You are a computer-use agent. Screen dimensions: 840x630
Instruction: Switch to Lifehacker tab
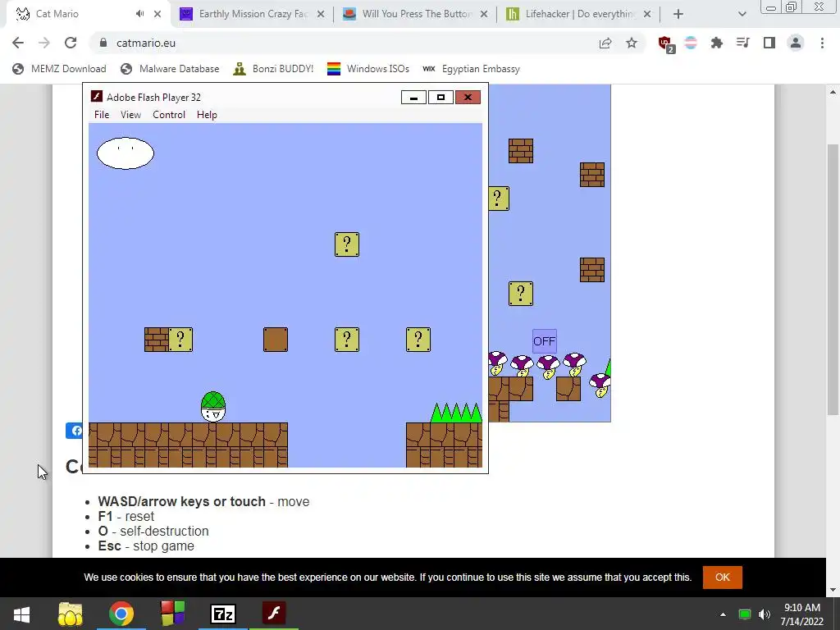tap(578, 14)
